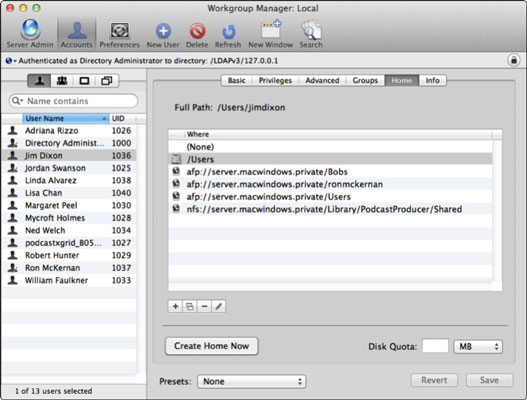Select user Lisa Chan
The image size is (527, 400).
point(69,193)
